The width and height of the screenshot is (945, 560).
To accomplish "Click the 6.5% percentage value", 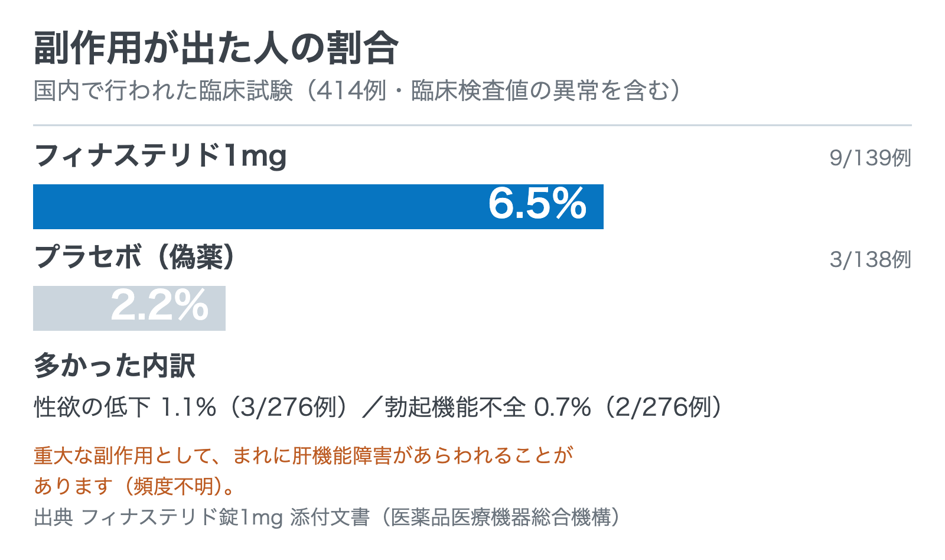I will point(537,204).
